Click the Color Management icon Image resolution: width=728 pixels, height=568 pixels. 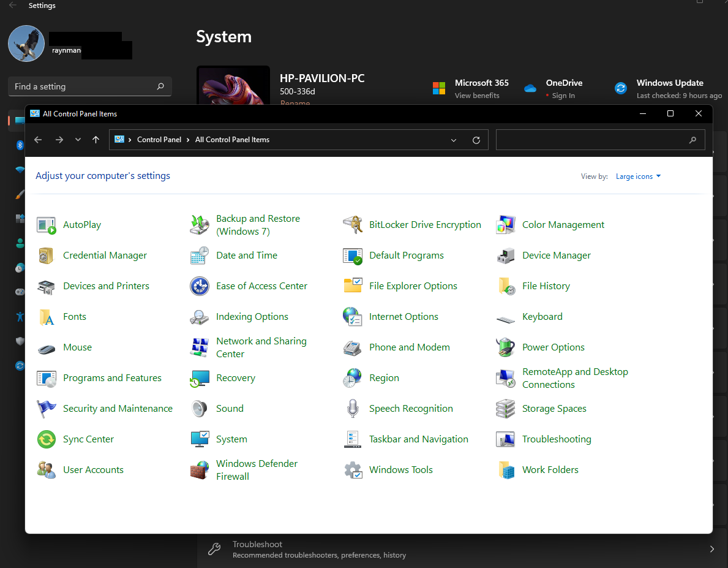(x=506, y=225)
